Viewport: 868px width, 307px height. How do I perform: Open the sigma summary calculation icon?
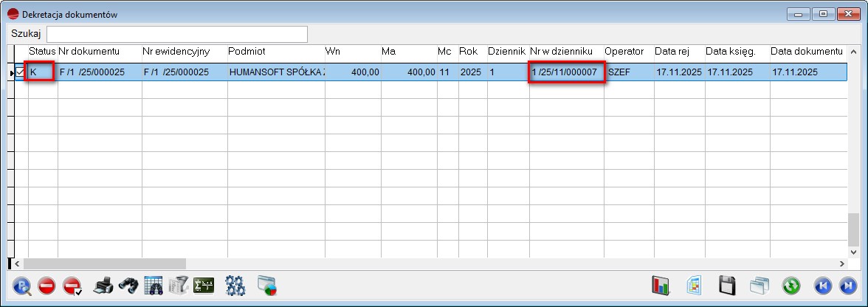click(203, 286)
